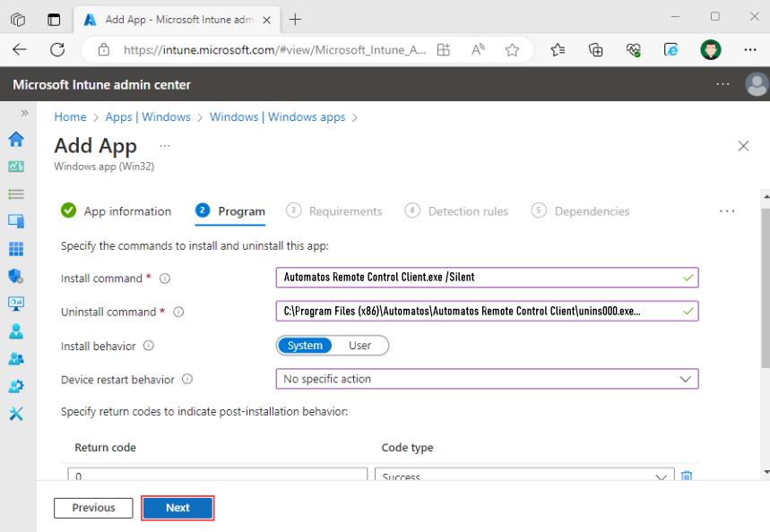Click the Install command info icon
This screenshot has height=532, width=770.
point(165,279)
